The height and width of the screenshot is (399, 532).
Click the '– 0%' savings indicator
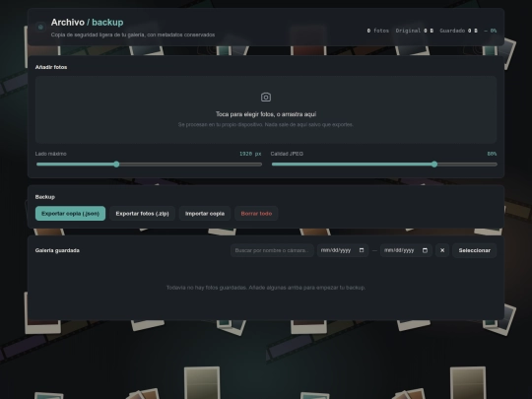pyautogui.click(x=491, y=31)
